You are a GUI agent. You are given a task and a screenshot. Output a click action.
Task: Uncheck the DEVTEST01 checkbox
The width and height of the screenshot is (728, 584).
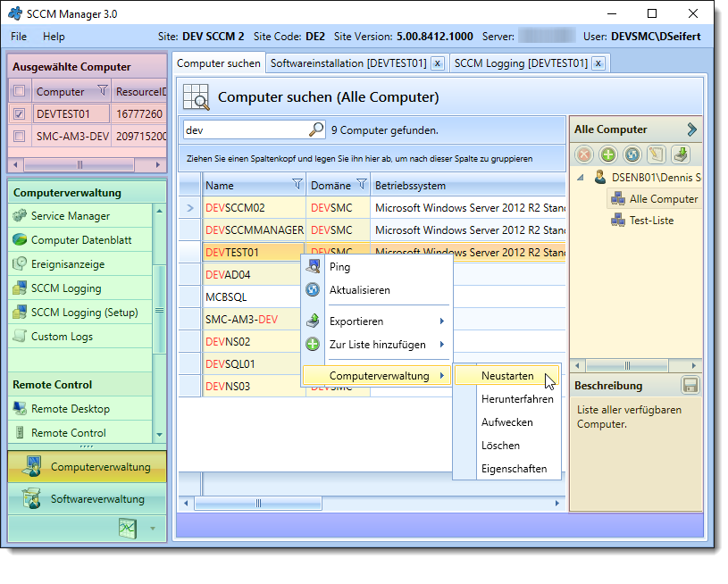click(x=19, y=113)
